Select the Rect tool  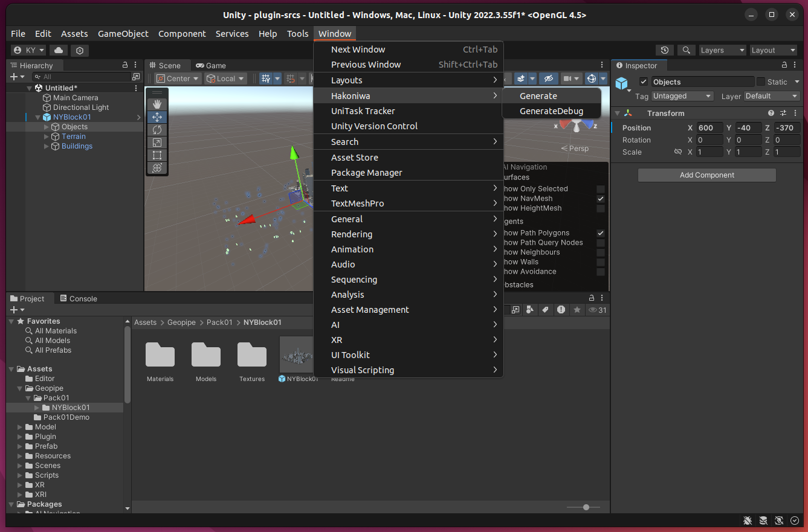coord(157,155)
